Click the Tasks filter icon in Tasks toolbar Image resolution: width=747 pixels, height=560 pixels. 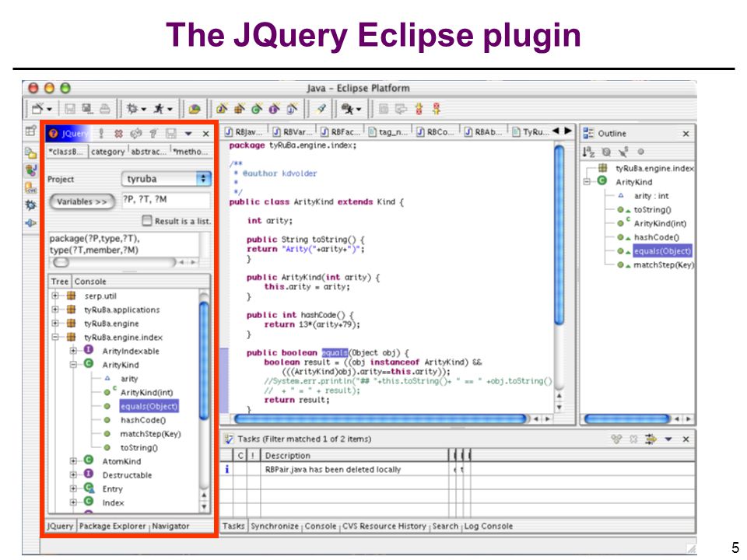pyautogui.click(x=651, y=439)
